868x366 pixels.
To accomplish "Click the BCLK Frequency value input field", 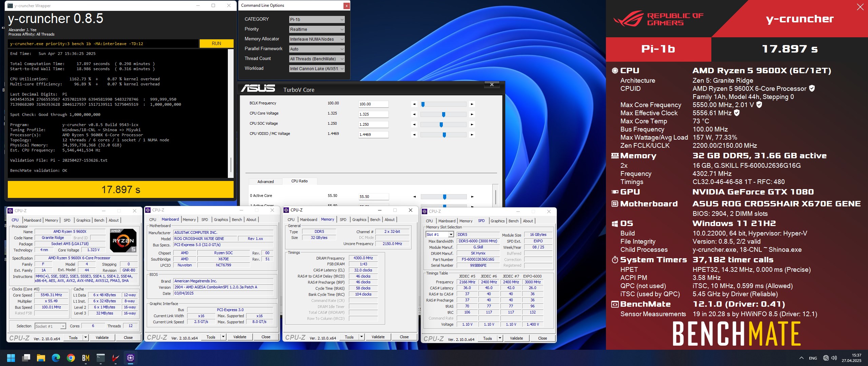I will [373, 104].
